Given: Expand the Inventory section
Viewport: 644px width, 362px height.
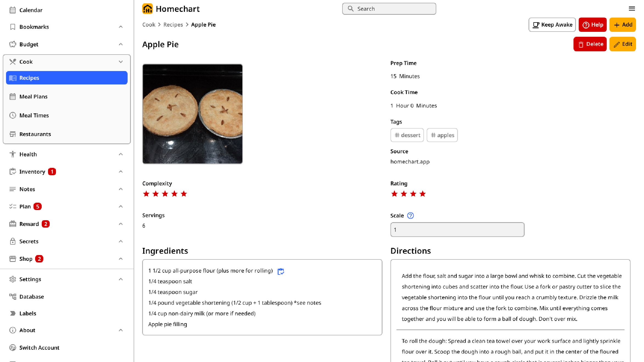Looking at the screenshot, I should [121, 171].
